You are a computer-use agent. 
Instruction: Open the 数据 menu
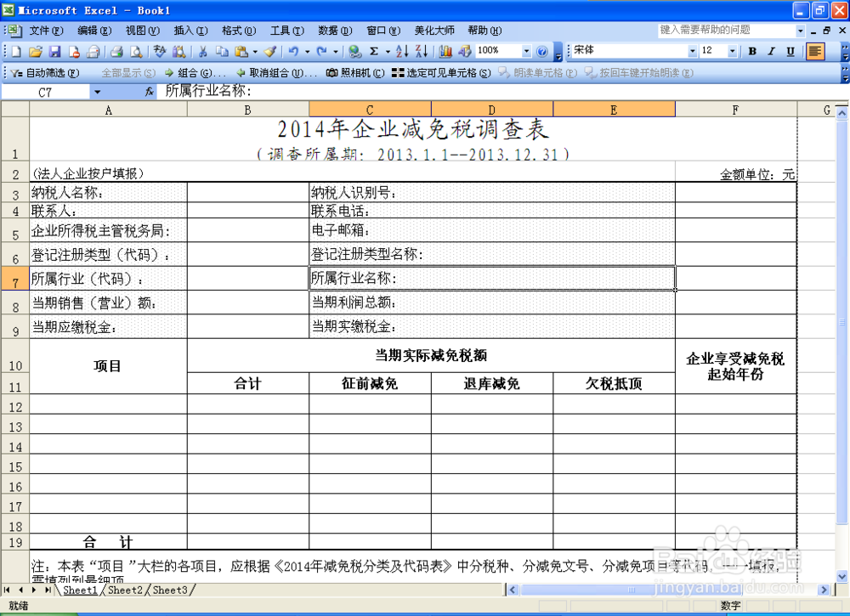click(x=334, y=31)
